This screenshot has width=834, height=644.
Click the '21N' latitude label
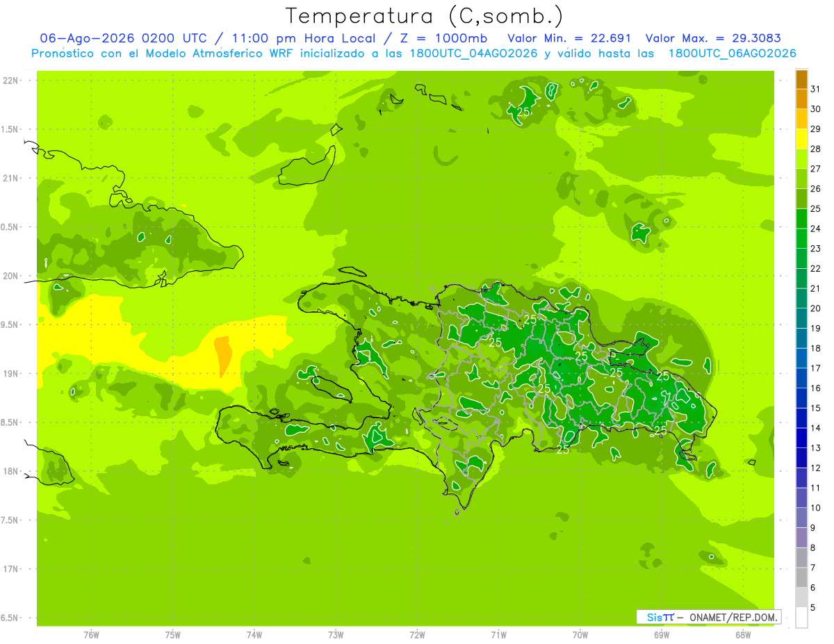[x=10, y=179]
